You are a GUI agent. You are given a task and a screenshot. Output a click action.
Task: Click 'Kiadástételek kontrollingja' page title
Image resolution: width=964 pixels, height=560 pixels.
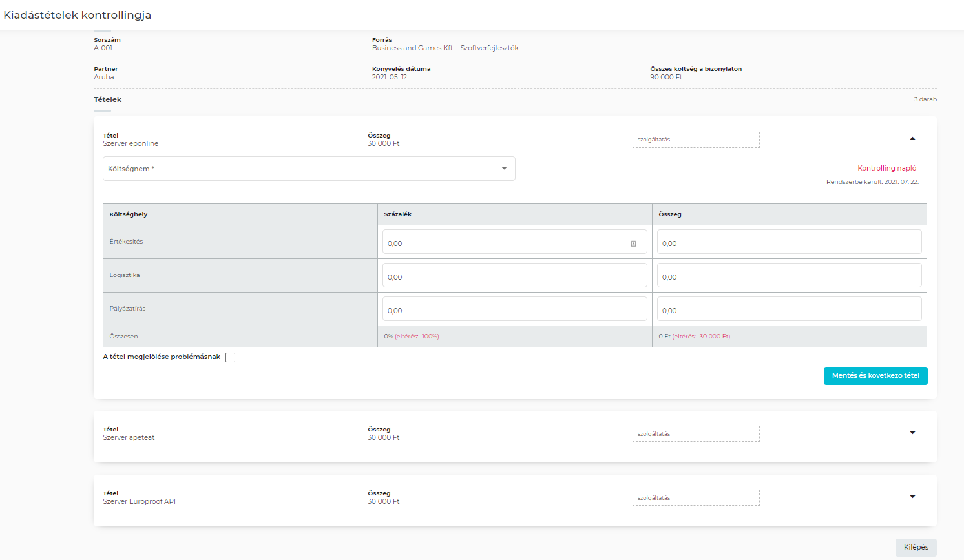(77, 15)
